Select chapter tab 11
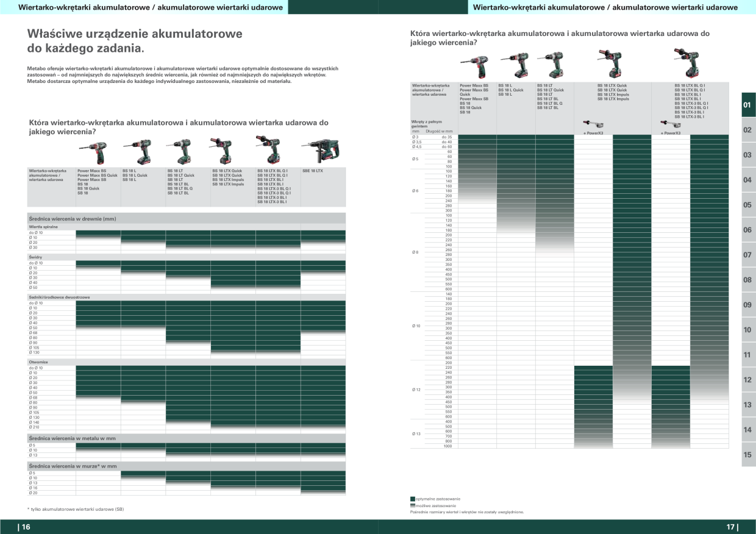This screenshot has width=756, height=534. 748,355
